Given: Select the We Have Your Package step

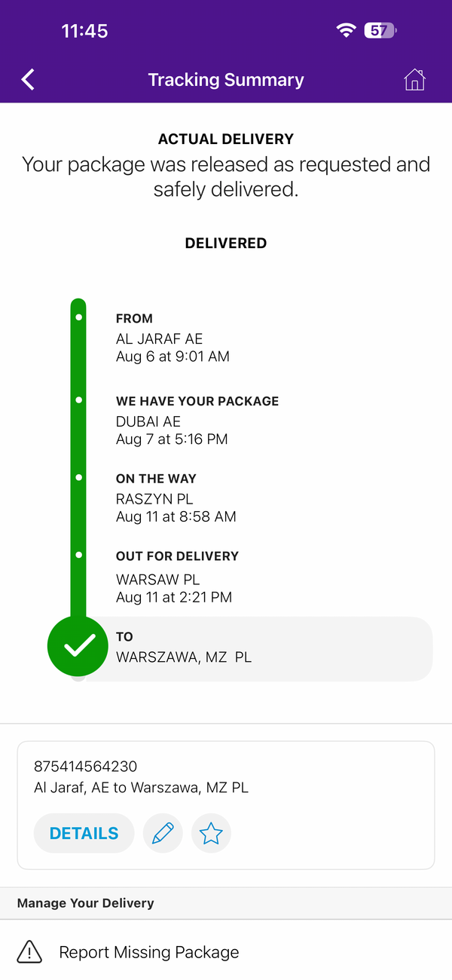Looking at the screenshot, I should tap(197, 420).
